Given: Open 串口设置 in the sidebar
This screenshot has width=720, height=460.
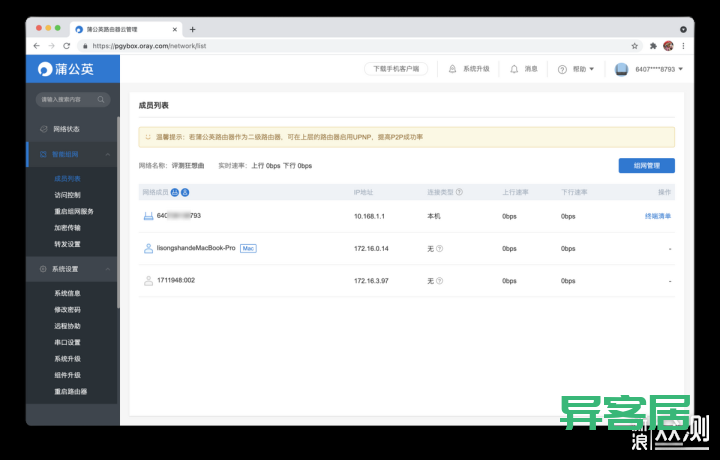Looking at the screenshot, I should [68, 342].
